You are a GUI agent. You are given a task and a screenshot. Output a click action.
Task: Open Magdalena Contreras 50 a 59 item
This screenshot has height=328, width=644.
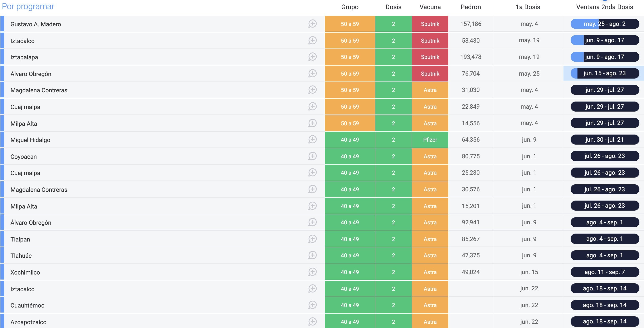click(x=39, y=90)
